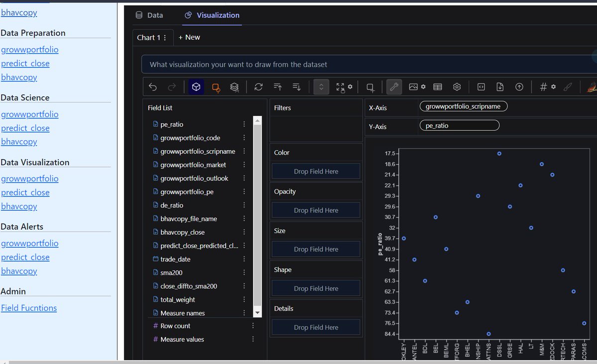Sort in ascending order

(278, 87)
